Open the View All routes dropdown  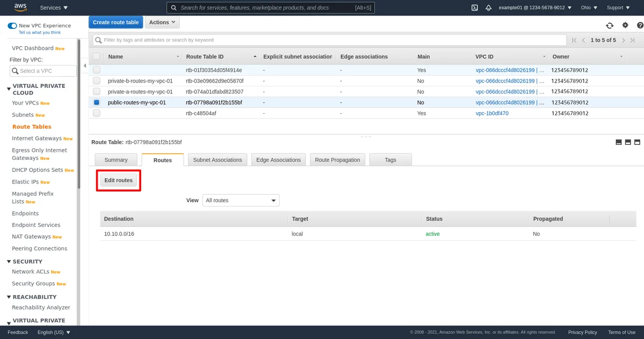(x=240, y=201)
